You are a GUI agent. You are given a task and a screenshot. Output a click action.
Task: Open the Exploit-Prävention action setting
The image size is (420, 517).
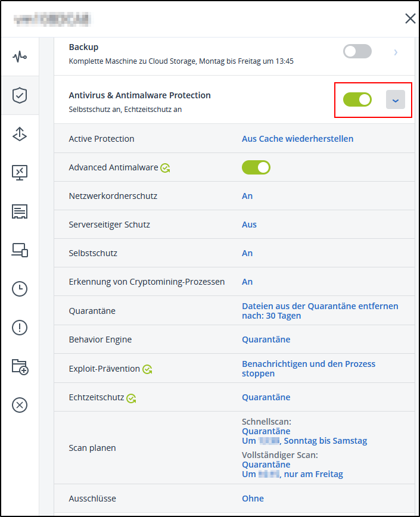(308, 368)
